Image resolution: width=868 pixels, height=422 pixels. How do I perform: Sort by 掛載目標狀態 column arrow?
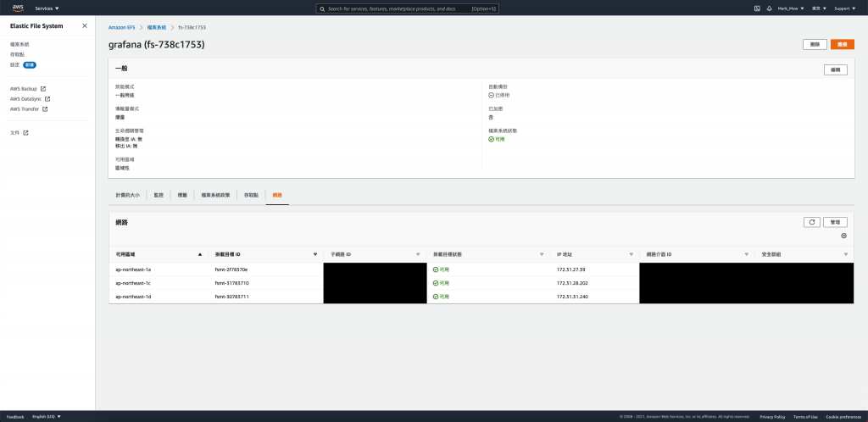[x=542, y=254]
